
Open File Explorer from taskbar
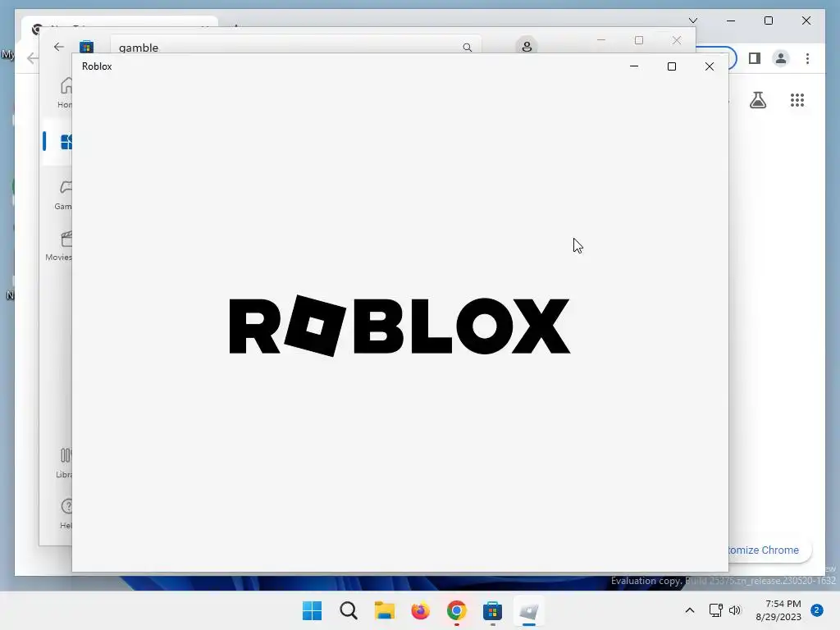click(384, 610)
